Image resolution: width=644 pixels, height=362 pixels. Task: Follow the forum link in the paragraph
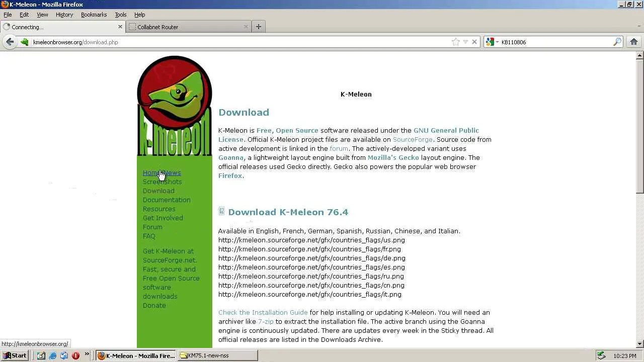tap(339, 149)
